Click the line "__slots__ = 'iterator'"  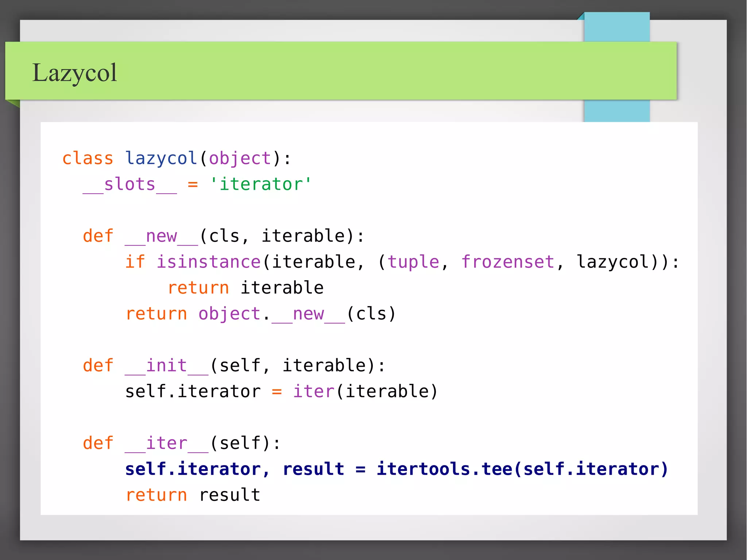[x=197, y=184]
